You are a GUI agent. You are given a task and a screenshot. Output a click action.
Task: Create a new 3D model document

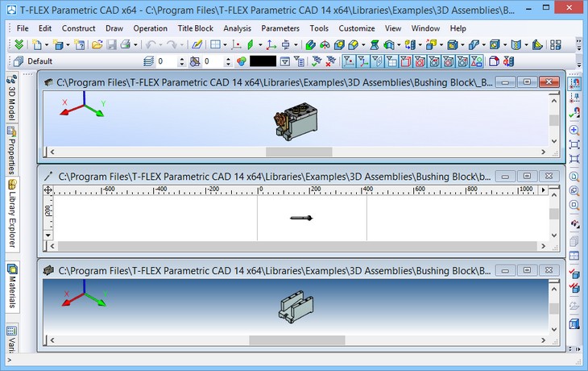coord(58,45)
